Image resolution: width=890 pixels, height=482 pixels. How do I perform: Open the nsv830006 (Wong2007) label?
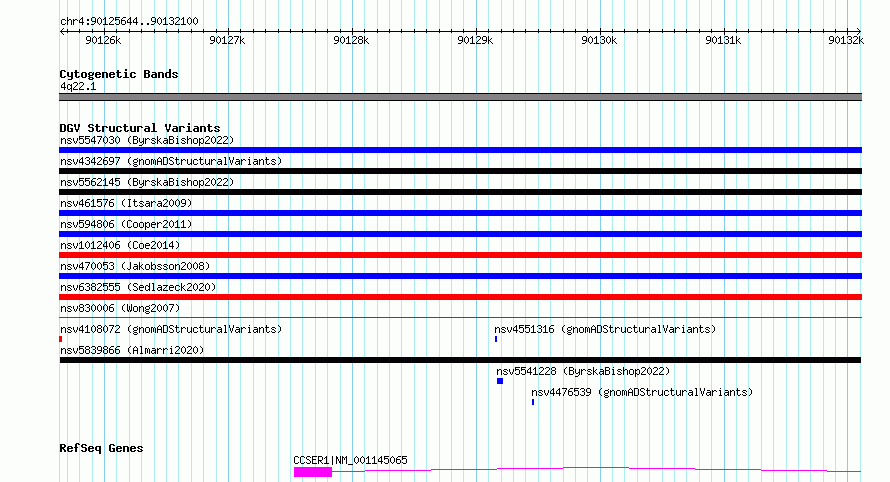point(120,308)
